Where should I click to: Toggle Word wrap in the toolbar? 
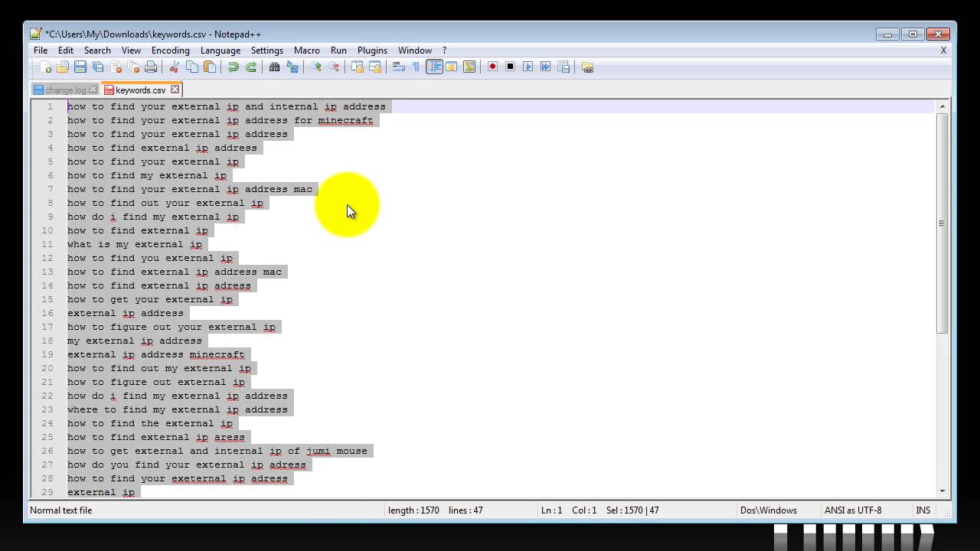pos(398,67)
